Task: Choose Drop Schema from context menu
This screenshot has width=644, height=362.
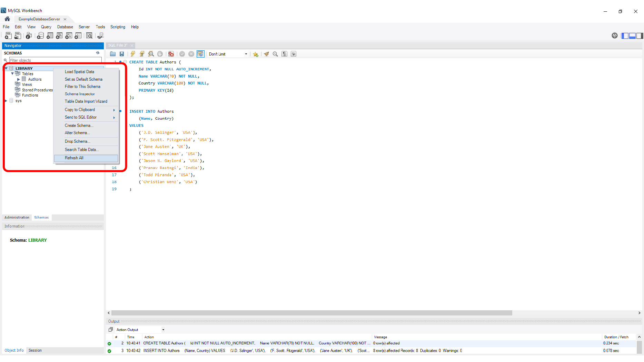Action: 86,141
